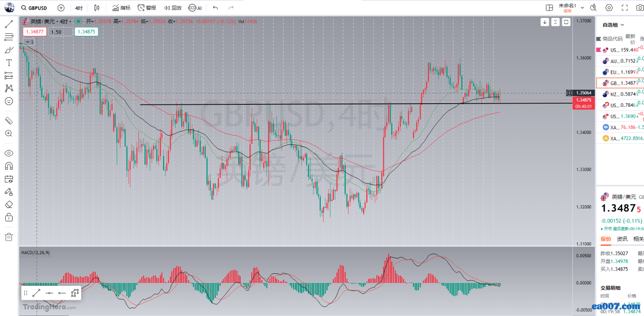Toggle lock on all drawings
The height and width of the screenshot is (316, 644).
click(x=9, y=218)
